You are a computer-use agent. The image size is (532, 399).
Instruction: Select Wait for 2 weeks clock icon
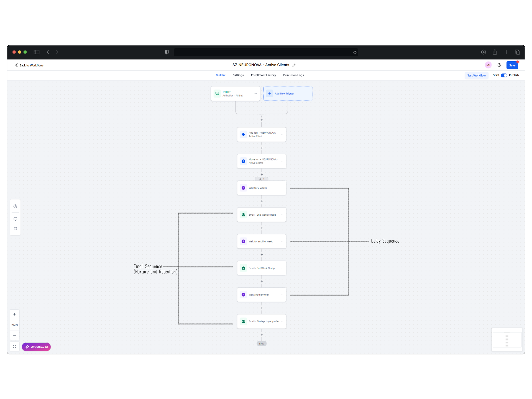tap(243, 188)
